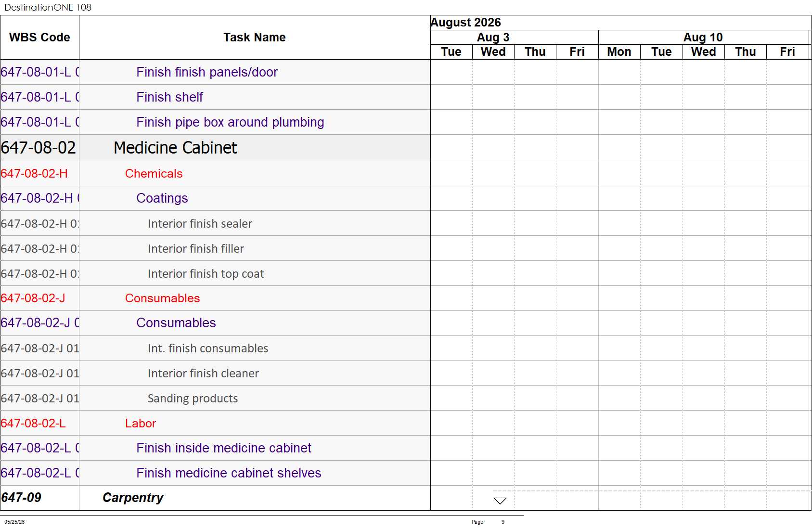
Task: Click the Aug 10 week header
Action: coord(703,38)
